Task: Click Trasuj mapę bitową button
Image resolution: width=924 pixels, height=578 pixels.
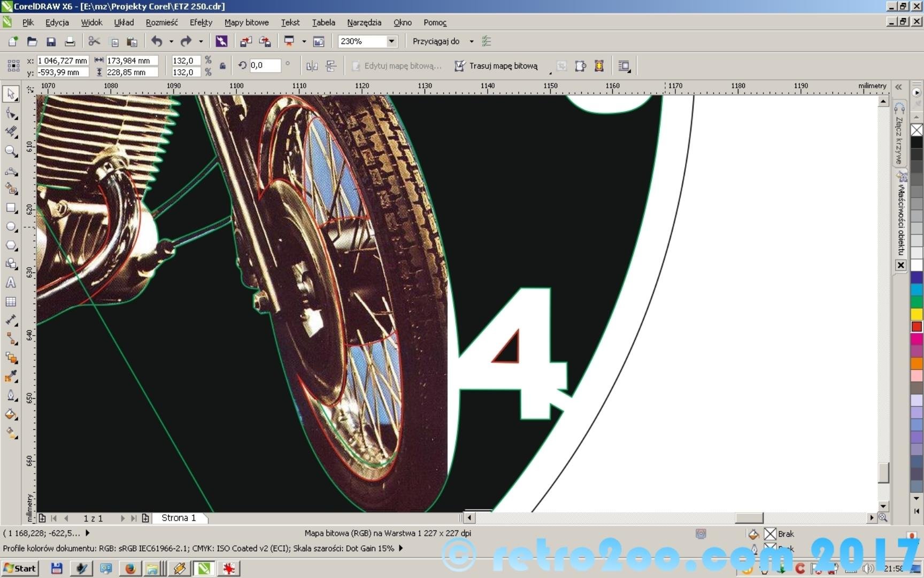Action: point(496,66)
